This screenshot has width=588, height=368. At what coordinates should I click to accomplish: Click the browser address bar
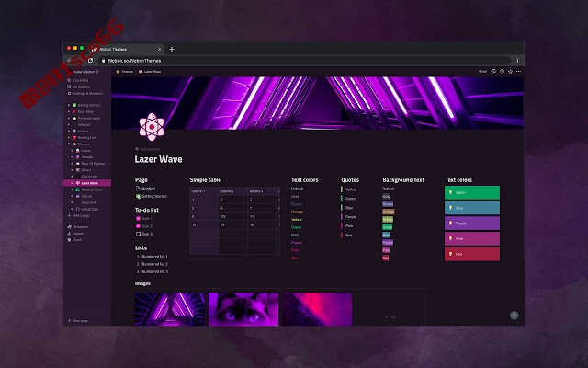tap(304, 61)
